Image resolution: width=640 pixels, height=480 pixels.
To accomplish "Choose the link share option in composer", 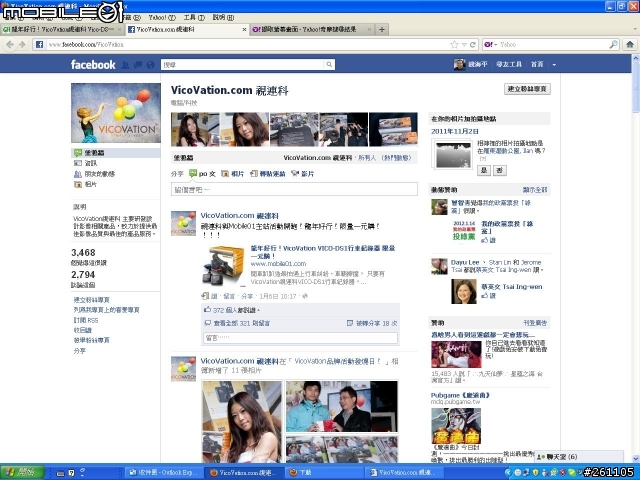I will 268,174.
